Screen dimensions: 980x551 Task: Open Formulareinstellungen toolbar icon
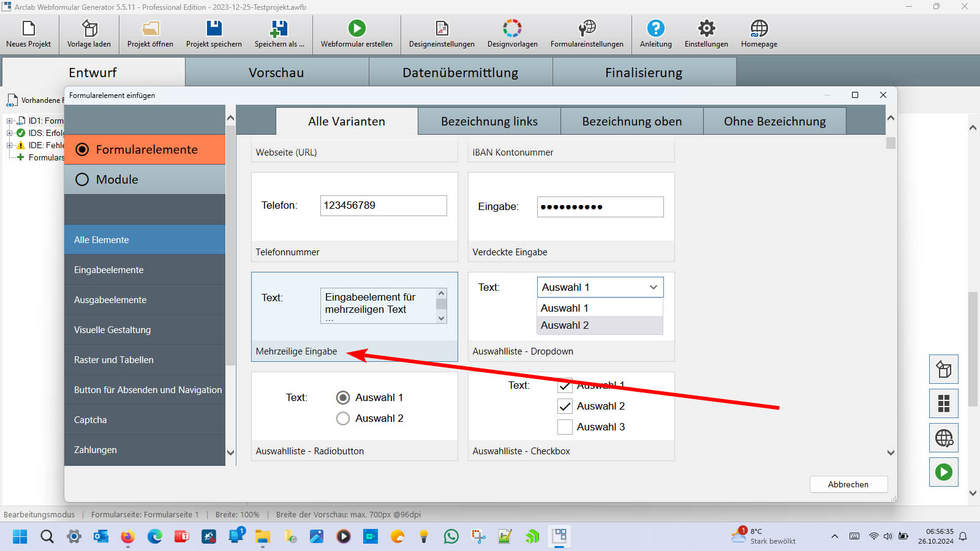[587, 29]
